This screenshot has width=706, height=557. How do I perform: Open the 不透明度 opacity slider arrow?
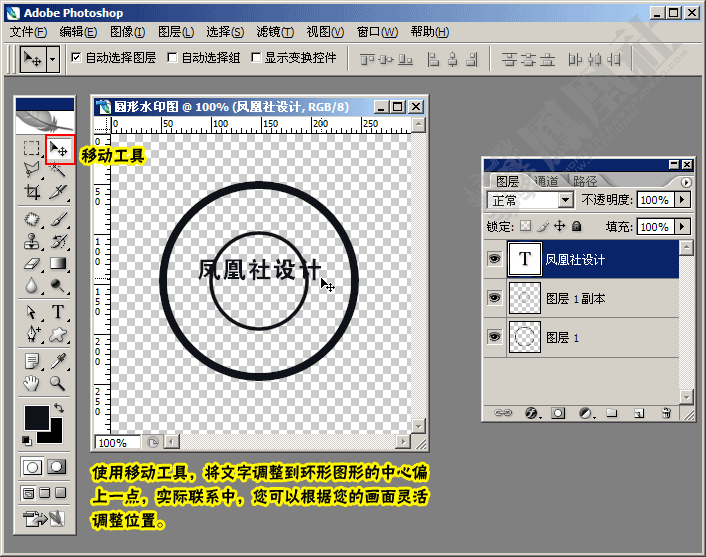(682, 199)
